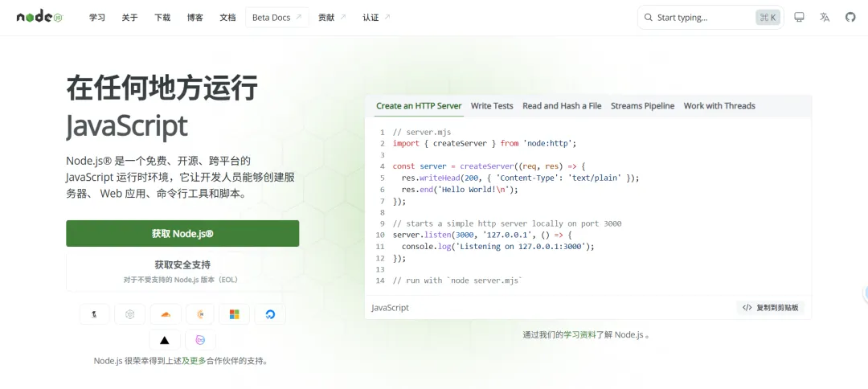This screenshot has height=389, width=868.
Task: Click the const server = createServer line
Action: (x=489, y=166)
